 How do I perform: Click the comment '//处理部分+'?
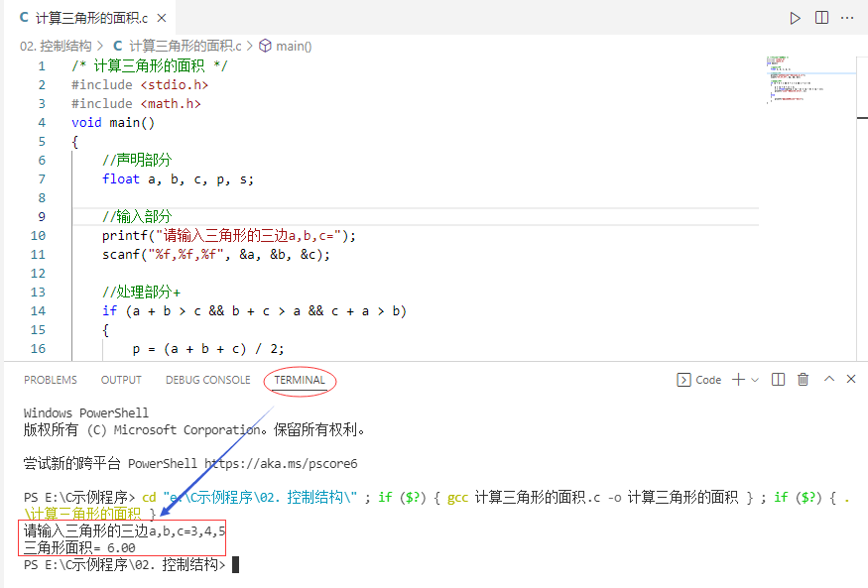point(141,293)
